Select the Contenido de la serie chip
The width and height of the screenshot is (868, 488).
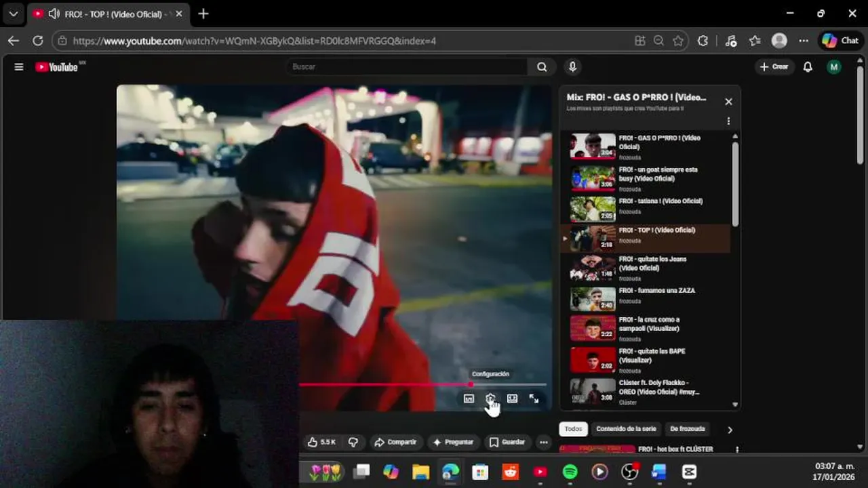(626, 429)
